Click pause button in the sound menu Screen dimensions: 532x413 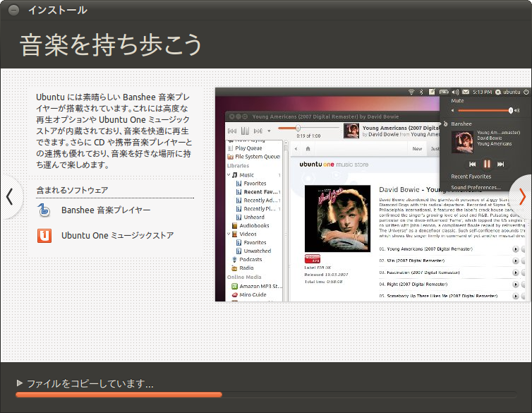[487, 164]
